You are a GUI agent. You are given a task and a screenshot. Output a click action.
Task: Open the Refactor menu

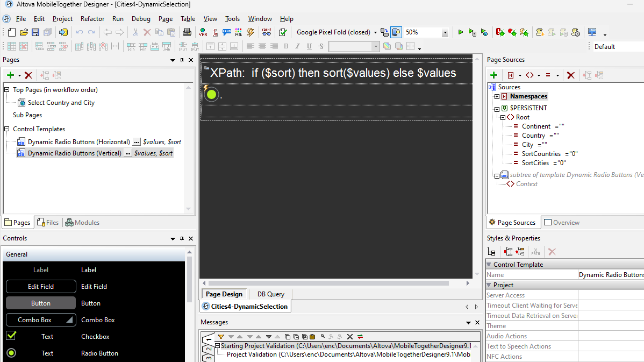pos(92,19)
